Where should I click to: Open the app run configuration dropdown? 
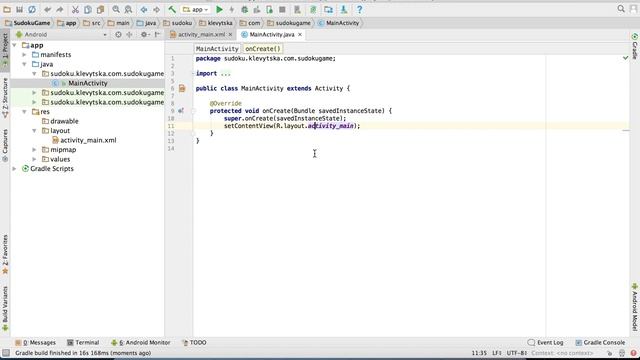pyautogui.click(x=196, y=9)
